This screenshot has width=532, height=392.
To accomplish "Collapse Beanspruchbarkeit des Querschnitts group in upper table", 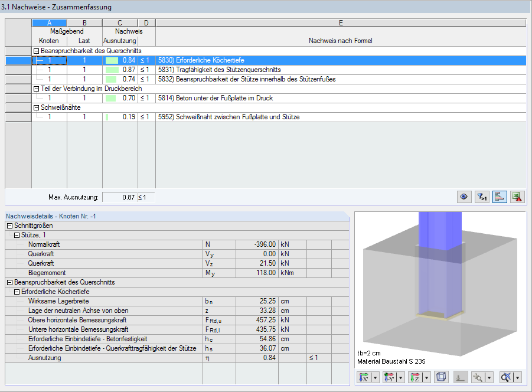I will (x=36, y=51).
